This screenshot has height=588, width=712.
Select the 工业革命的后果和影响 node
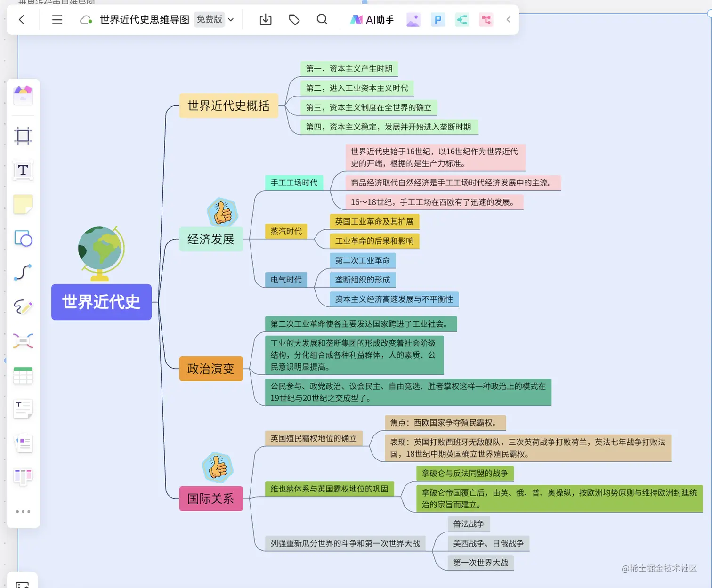coord(374,241)
